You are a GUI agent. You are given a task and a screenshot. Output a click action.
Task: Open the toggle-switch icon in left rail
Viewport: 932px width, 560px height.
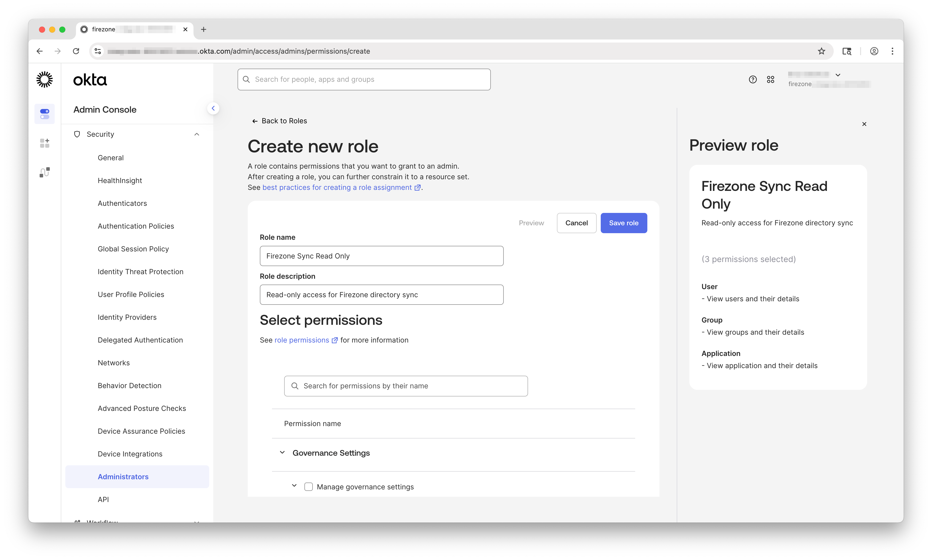coord(45,114)
